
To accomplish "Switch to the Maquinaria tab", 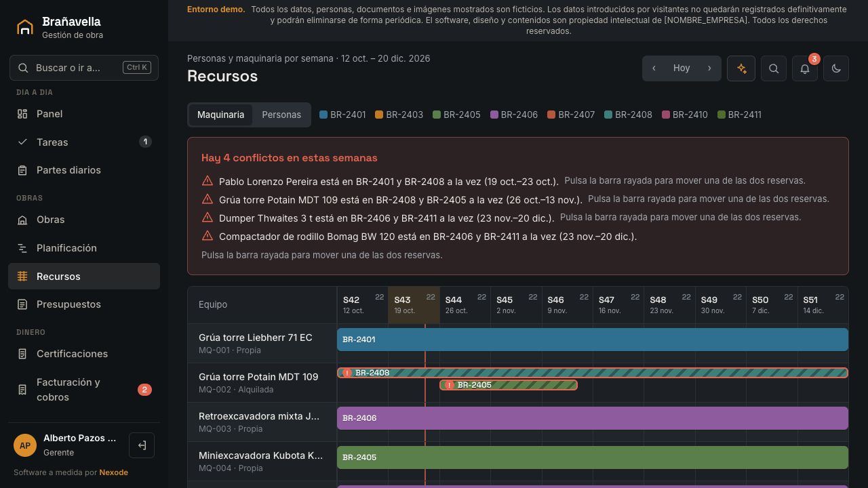I will point(220,115).
